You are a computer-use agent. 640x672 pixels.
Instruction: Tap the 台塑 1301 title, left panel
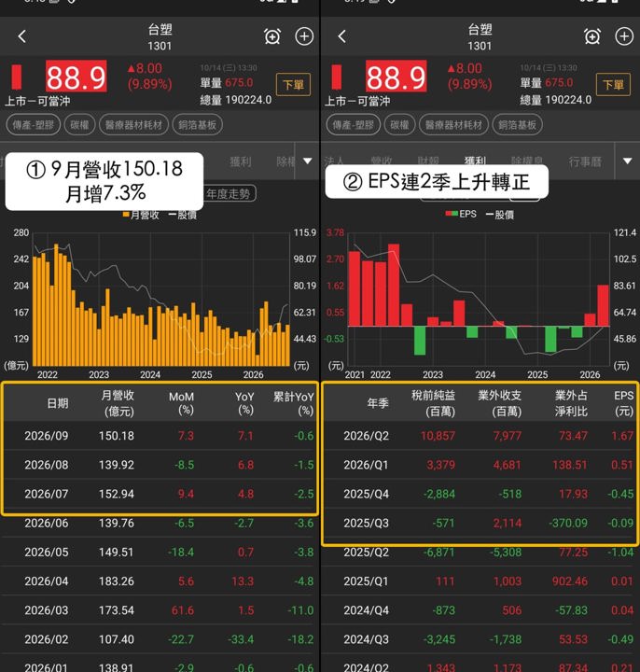point(160,36)
